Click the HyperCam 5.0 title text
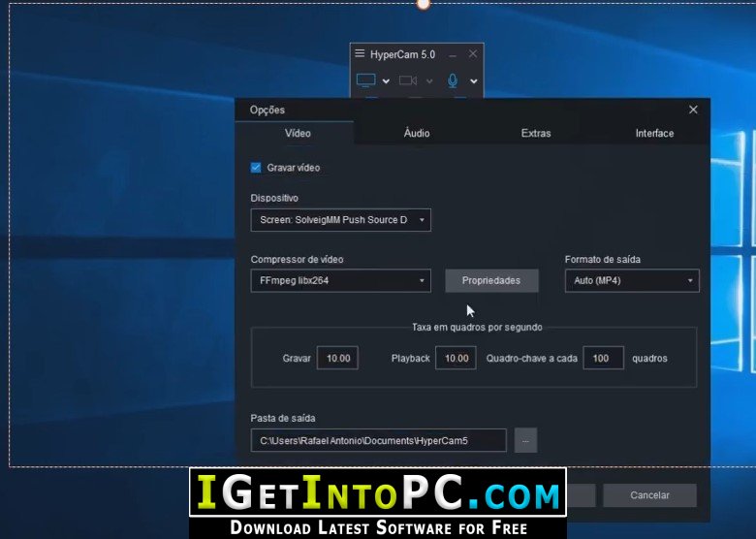756x539 pixels. [402, 54]
